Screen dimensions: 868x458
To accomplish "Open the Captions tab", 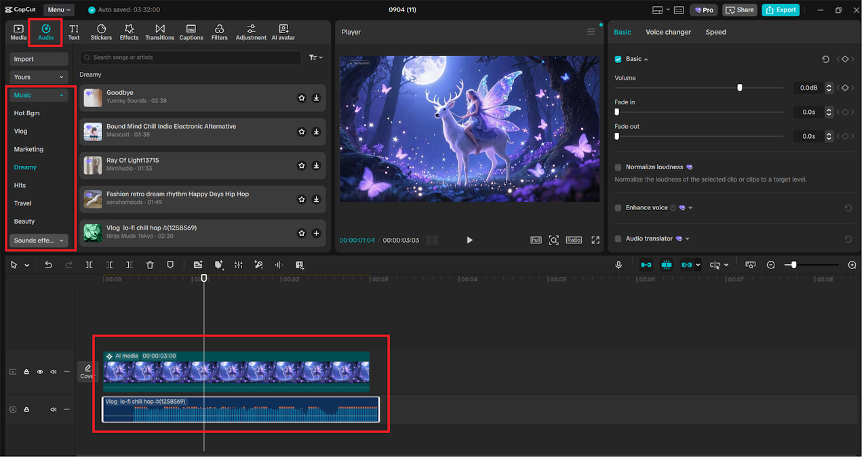I will click(191, 32).
